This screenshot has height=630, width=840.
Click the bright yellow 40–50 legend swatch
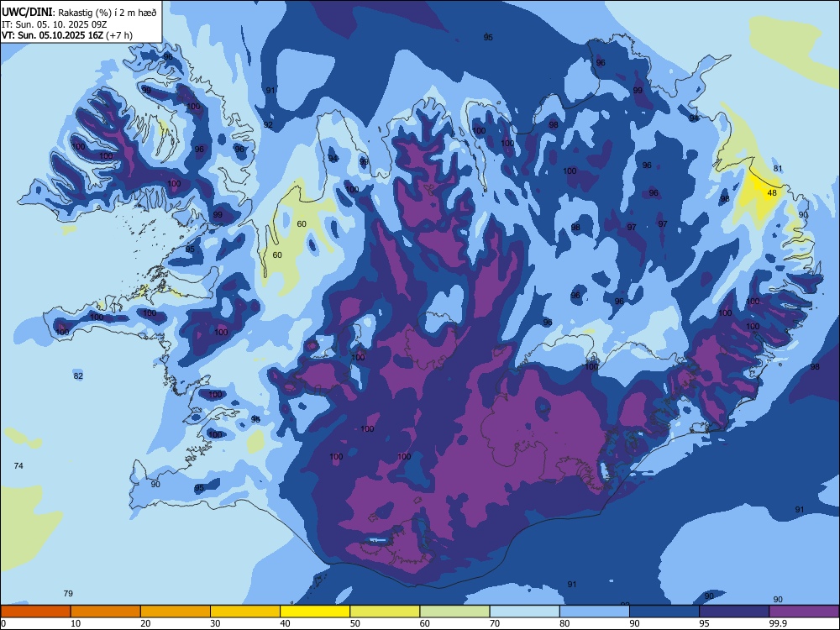[315, 612]
